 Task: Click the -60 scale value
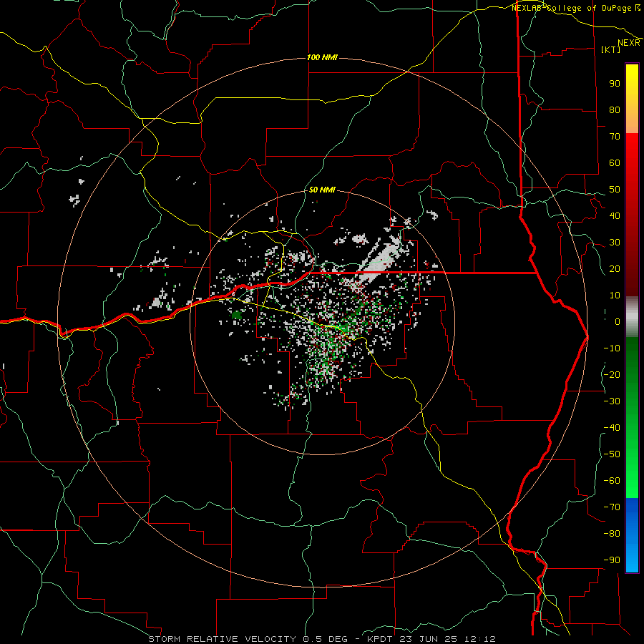click(x=612, y=481)
